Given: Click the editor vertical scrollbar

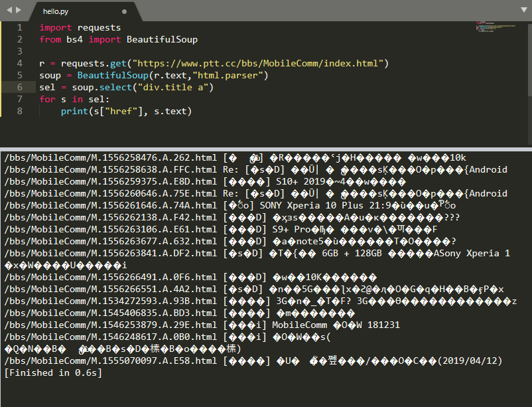Looking at the screenshot, I should (530, 83).
